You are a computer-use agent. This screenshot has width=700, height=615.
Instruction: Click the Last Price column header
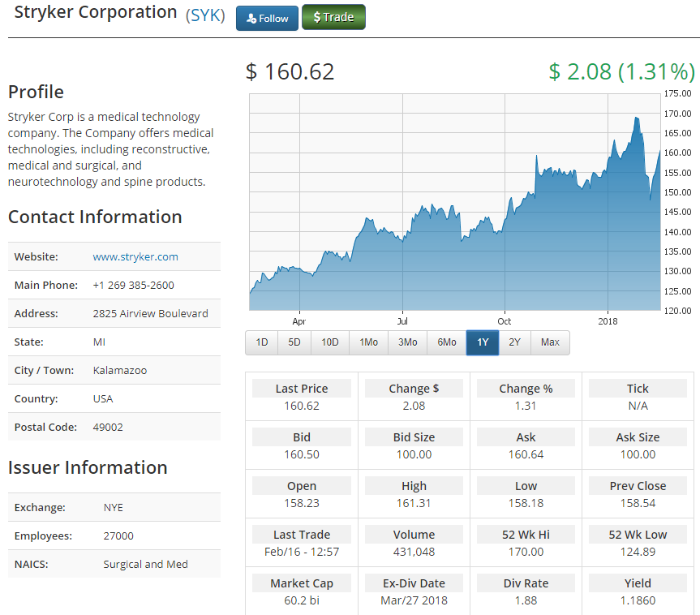[302, 389]
